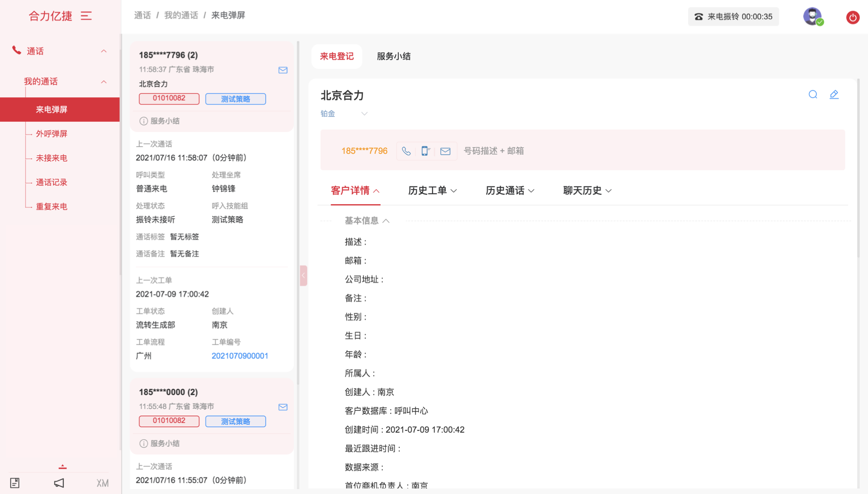
Task: Collapse the 我的通话 sidebar group
Action: tap(103, 82)
